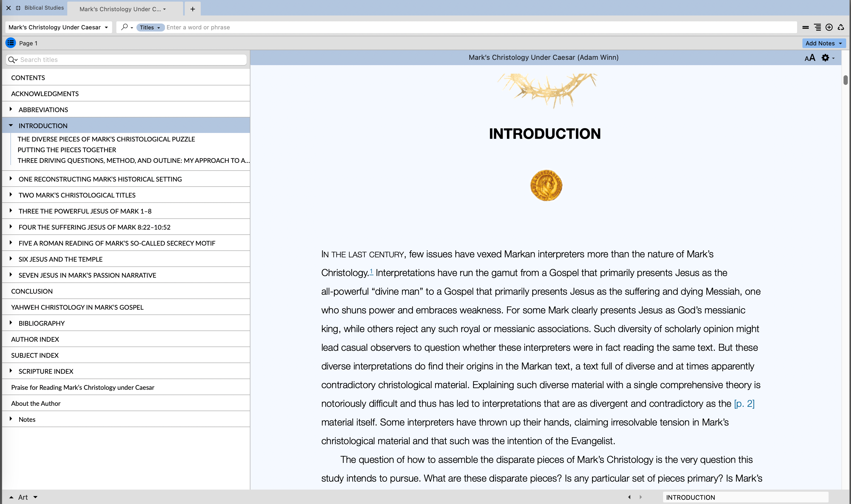
Task: Expand the Notes section
Action: tap(11, 419)
